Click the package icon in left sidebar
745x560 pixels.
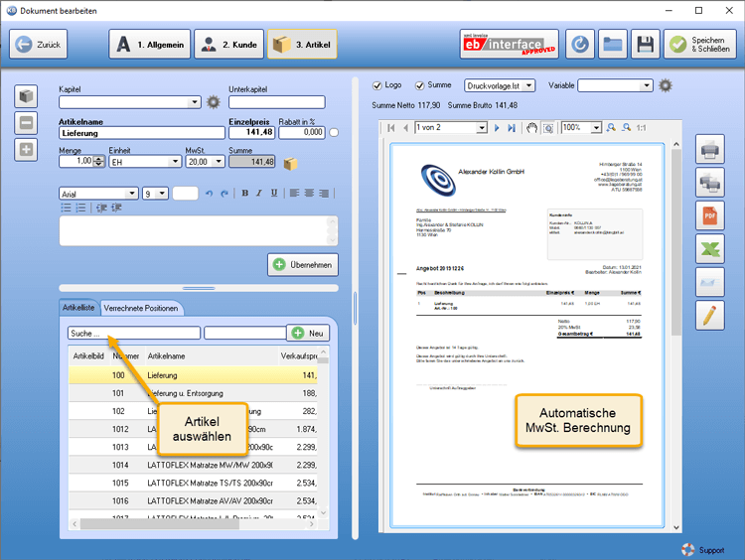[26, 96]
